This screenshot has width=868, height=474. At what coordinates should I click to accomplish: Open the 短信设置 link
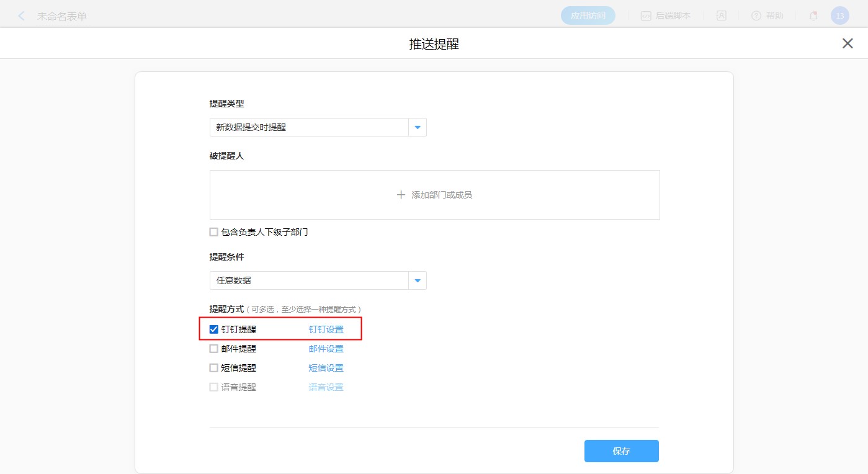pyautogui.click(x=326, y=368)
